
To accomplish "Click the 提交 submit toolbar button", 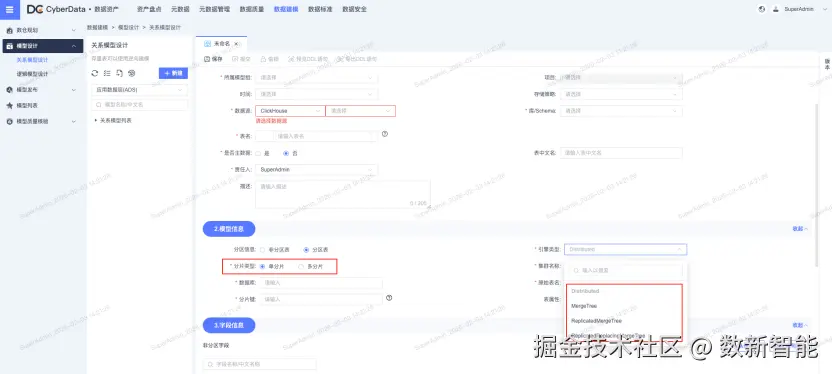I will pos(241,59).
